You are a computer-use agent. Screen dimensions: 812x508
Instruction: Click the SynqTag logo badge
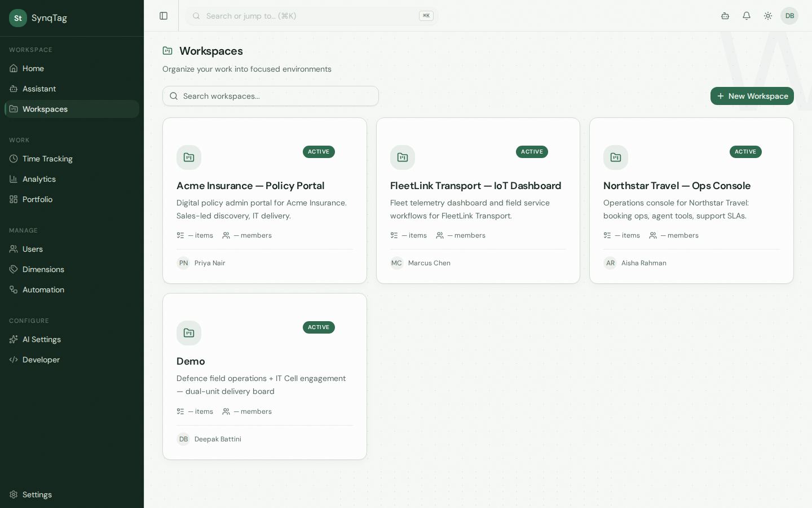click(18, 18)
